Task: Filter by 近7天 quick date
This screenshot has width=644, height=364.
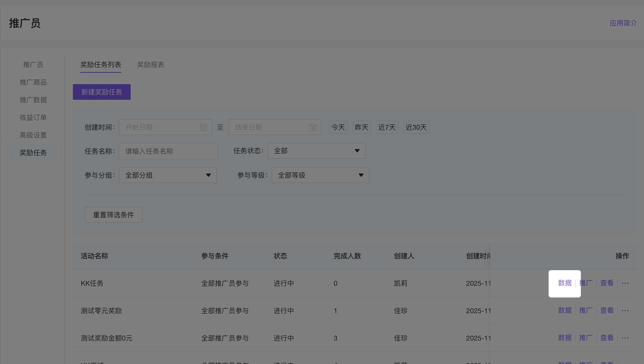Action: [387, 127]
